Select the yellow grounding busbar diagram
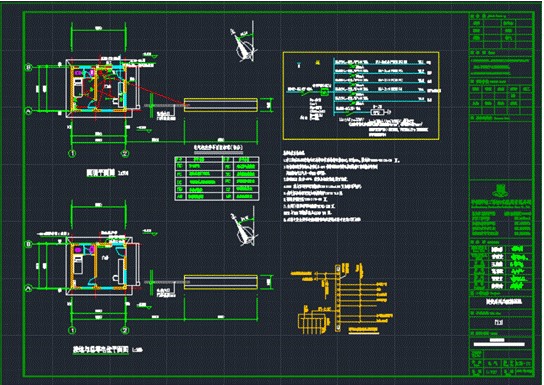 click(342, 299)
